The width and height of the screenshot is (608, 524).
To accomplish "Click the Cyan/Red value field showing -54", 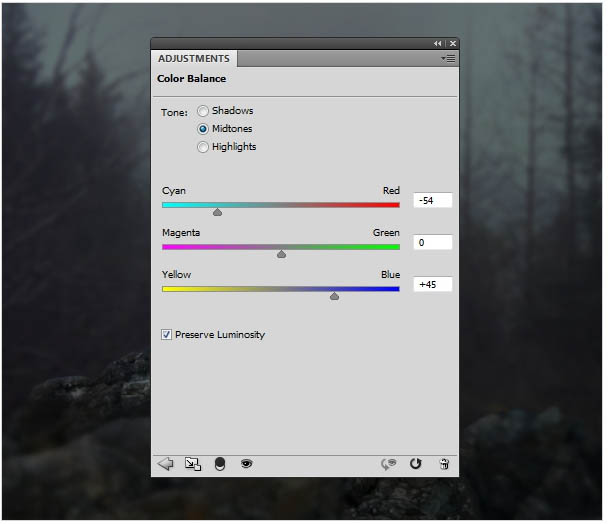I will pyautogui.click(x=433, y=201).
